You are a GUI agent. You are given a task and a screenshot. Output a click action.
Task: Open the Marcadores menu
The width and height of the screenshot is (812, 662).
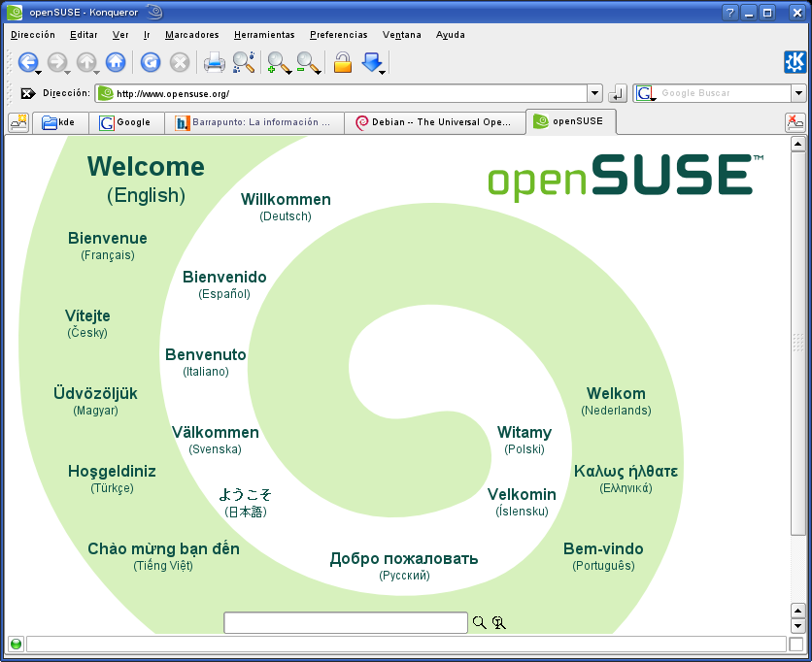(191, 34)
